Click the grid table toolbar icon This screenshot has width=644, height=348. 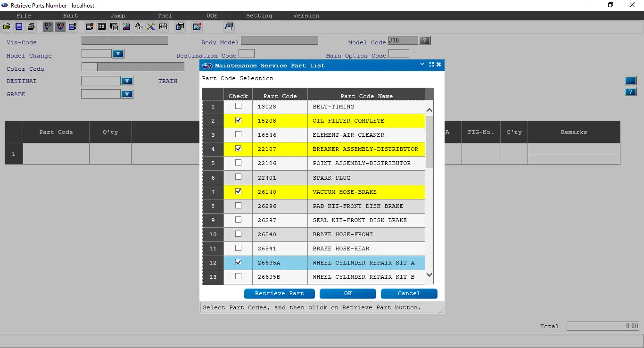tap(101, 26)
